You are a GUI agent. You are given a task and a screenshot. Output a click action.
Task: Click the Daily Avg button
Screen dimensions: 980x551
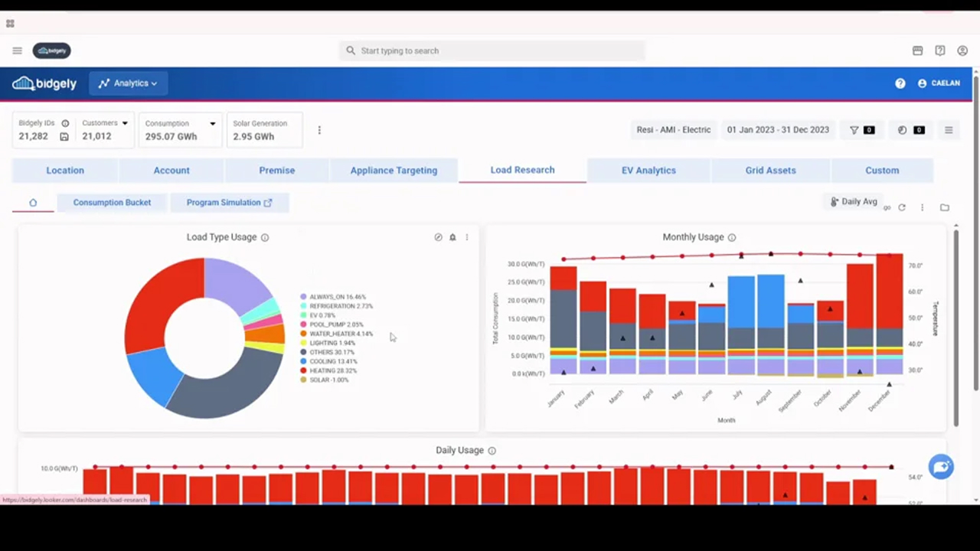click(854, 202)
